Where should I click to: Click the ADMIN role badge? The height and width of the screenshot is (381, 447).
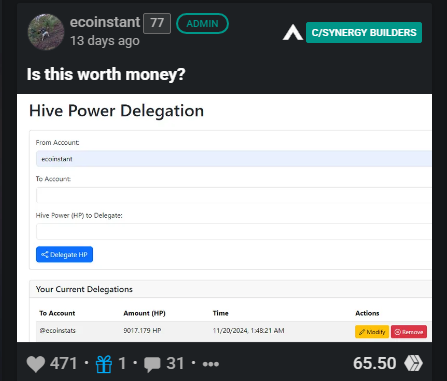tap(202, 24)
